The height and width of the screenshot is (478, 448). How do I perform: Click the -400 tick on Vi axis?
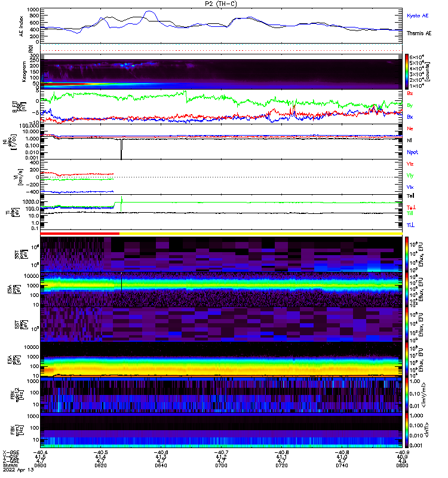(x=33, y=192)
